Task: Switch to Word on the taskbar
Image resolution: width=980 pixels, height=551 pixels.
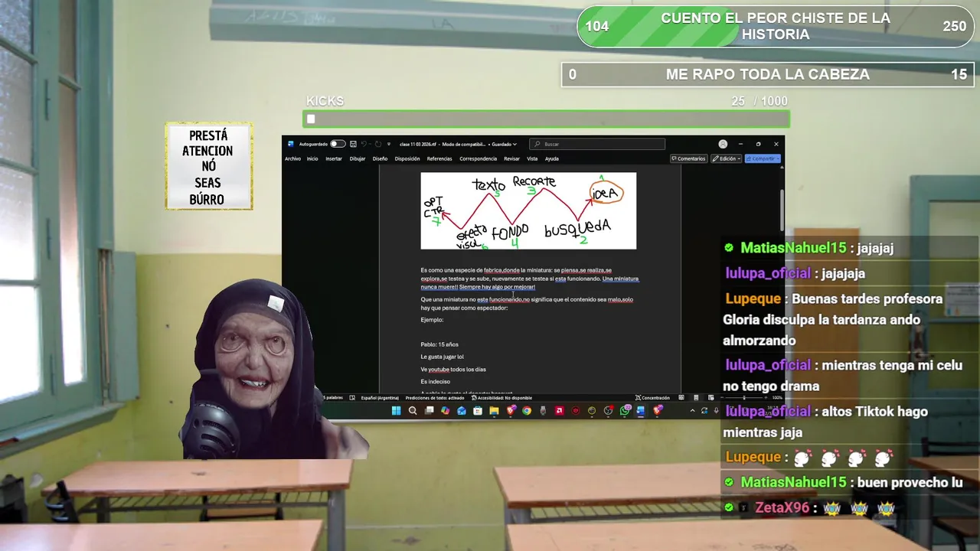Action: click(641, 411)
